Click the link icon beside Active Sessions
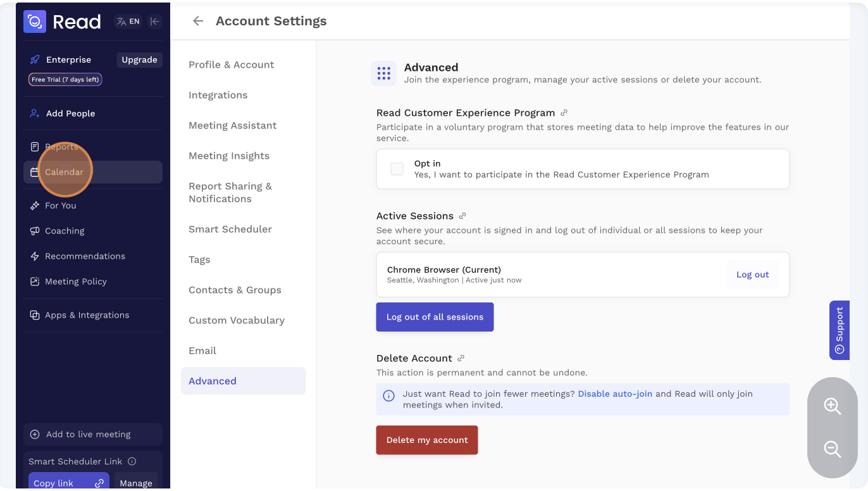 462,216
